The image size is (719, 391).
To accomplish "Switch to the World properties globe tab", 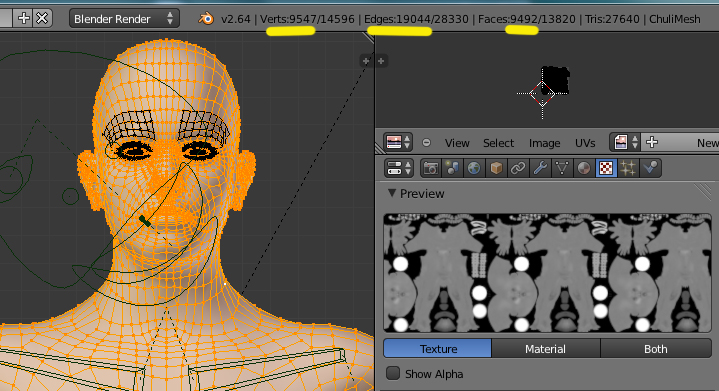I will [x=474, y=168].
